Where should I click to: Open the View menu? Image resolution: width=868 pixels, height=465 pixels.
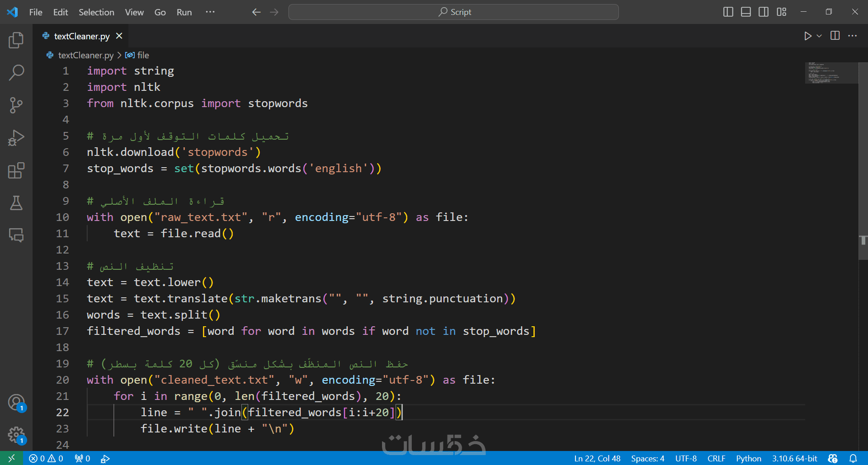point(134,12)
